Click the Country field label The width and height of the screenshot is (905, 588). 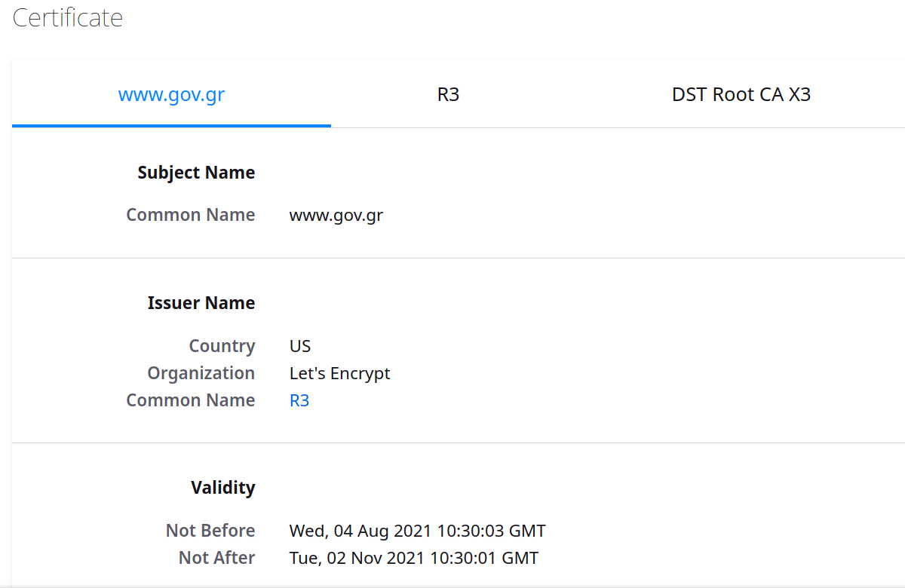pyautogui.click(x=222, y=346)
